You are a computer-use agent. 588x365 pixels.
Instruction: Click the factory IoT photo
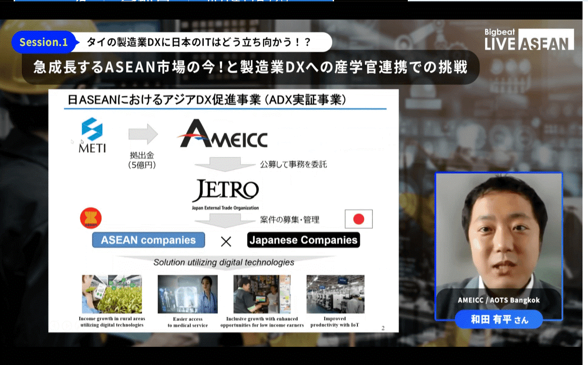[335, 294]
